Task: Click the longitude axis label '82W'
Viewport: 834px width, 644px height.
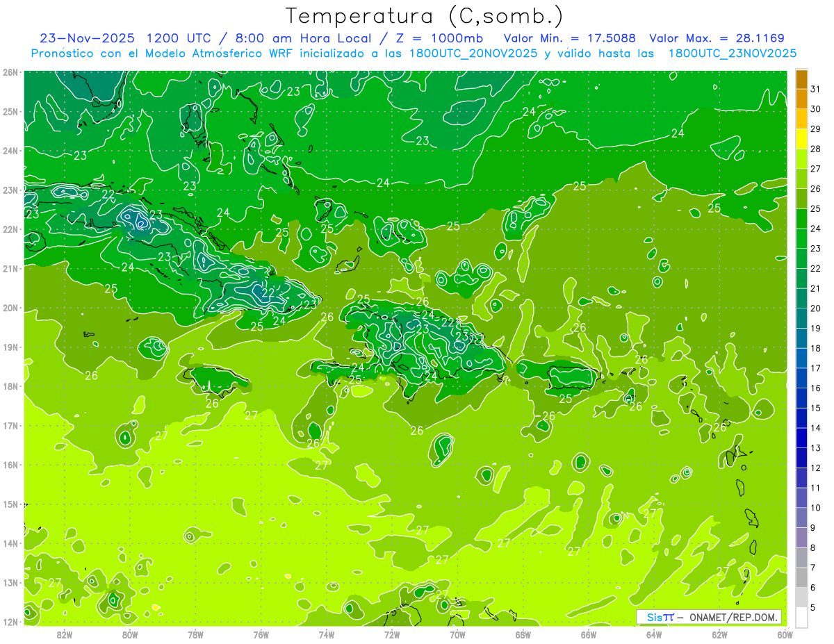Action: (65, 634)
